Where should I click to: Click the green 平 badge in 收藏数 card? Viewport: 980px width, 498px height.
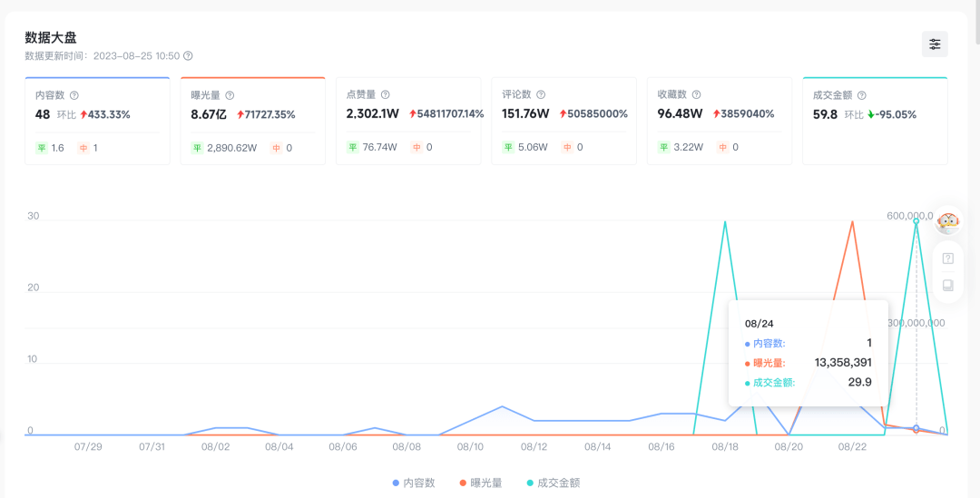click(663, 148)
